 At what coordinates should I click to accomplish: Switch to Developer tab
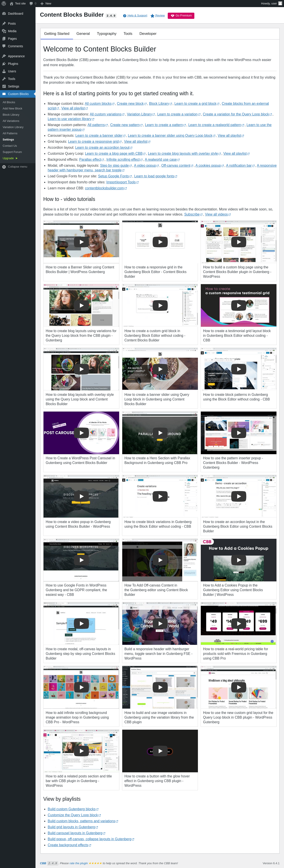[x=148, y=34]
